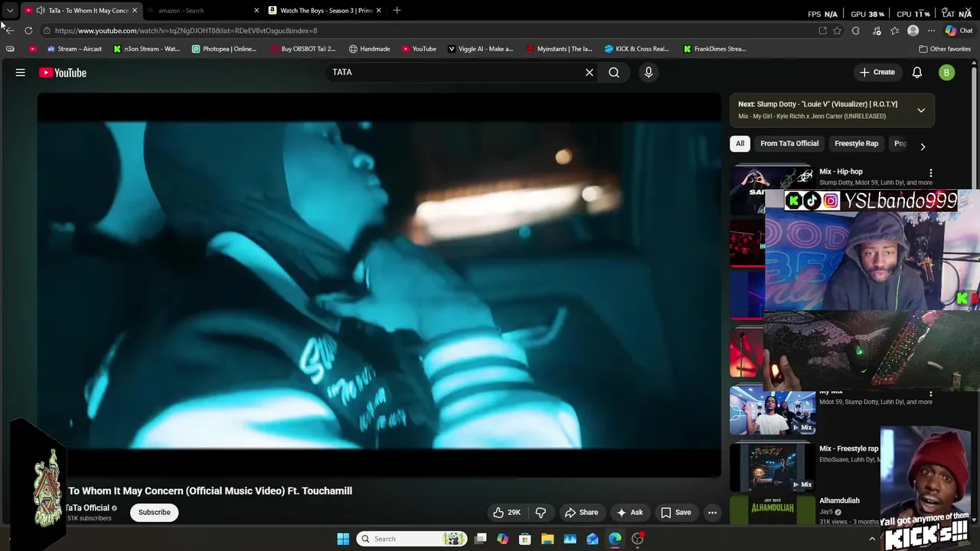980x551 pixels.
Task: Clear the TATA search text
Action: [590, 73]
